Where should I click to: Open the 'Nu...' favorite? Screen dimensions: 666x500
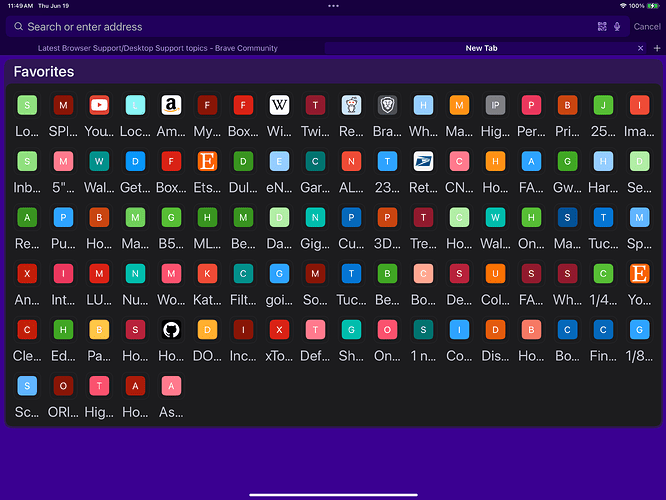click(x=135, y=274)
